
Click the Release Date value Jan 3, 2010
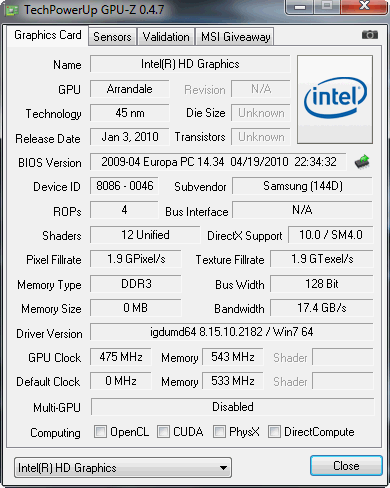(129, 137)
